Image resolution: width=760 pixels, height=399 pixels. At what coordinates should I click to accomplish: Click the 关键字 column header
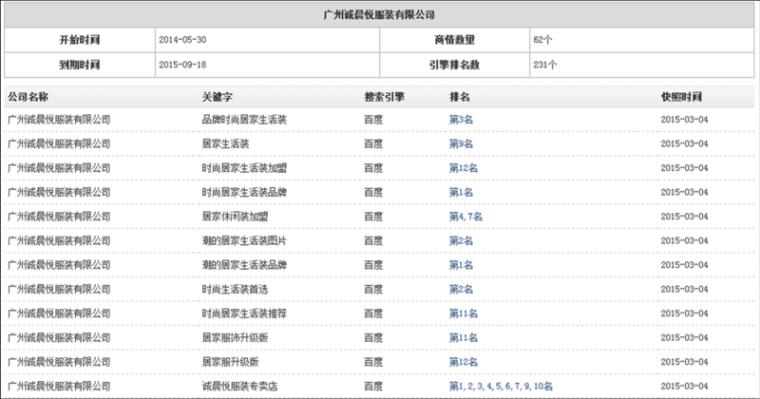[x=217, y=96]
